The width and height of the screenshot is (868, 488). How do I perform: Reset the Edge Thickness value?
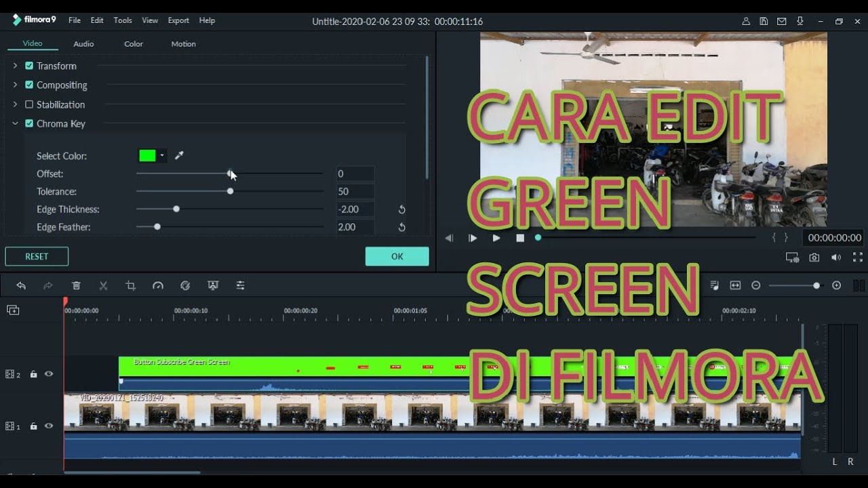[x=401, y=209]
